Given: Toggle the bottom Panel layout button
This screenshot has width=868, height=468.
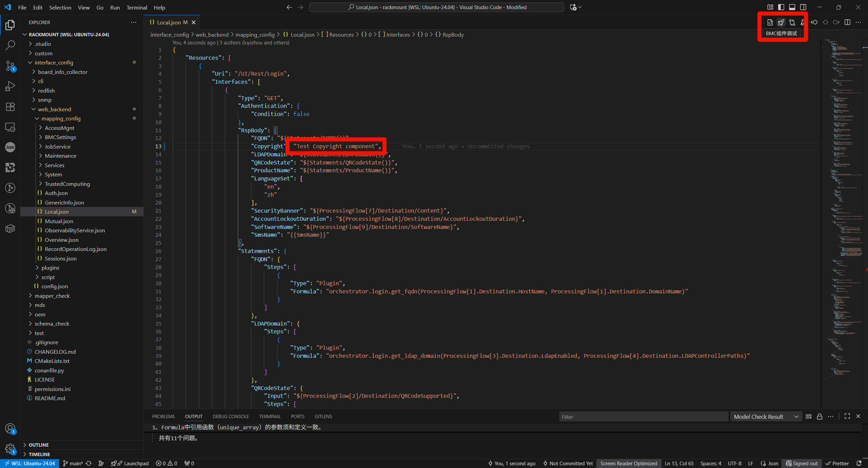Looking at the screenshot, I should coord(792,7).
